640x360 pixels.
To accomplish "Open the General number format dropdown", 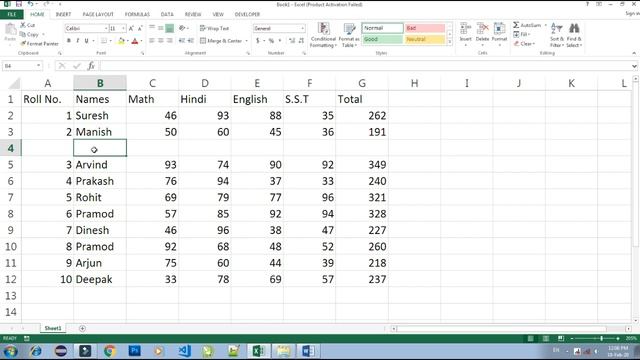I will coord(302,29).
